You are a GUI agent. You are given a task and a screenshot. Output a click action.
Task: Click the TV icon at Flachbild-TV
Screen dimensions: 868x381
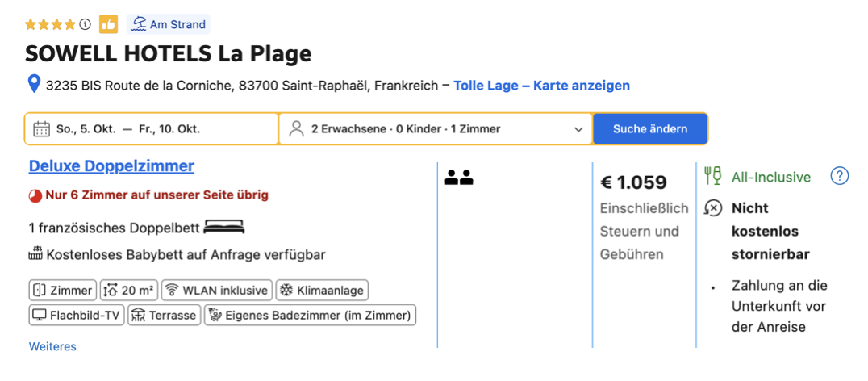(x=39, y=315)
